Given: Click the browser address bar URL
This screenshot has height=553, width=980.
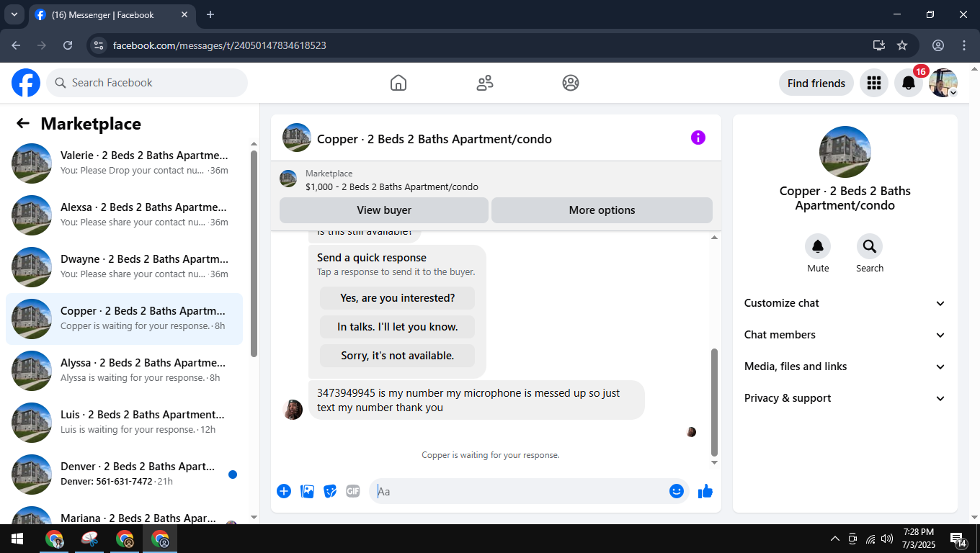Looking at the screenshot, I should (x=220, y=45).
